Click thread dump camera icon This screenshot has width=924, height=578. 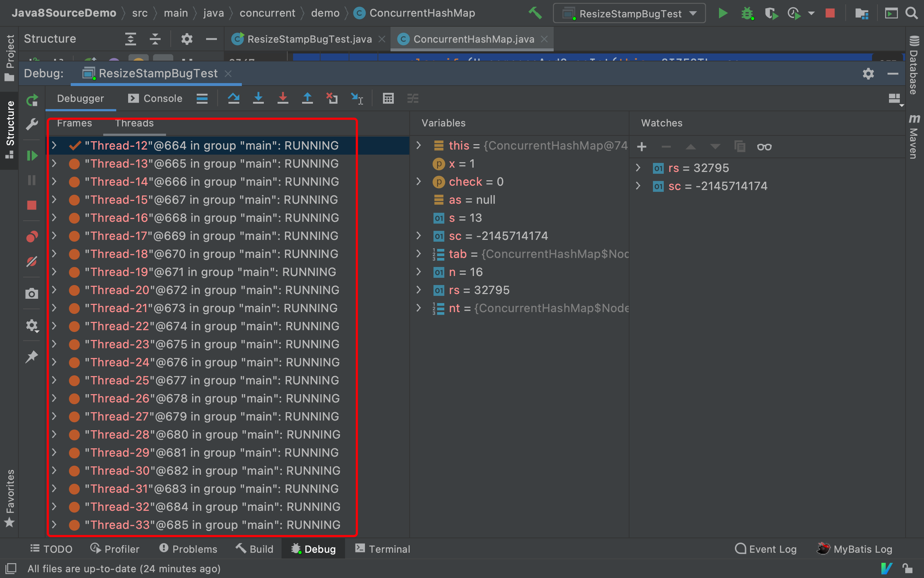click(32, 294)
